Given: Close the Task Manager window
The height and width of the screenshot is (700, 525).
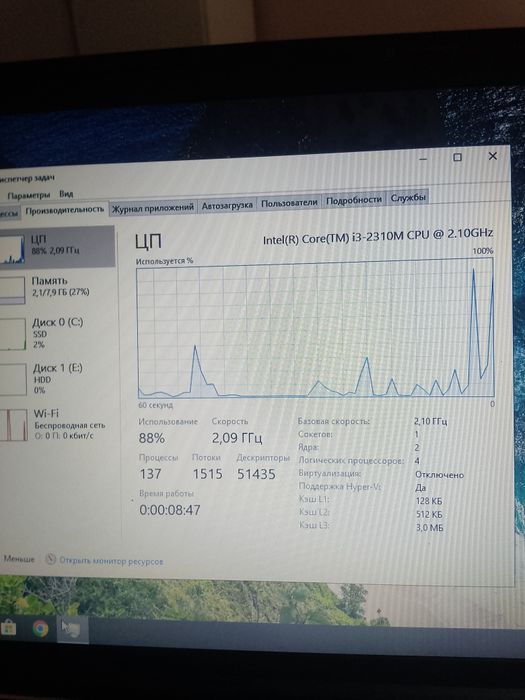Looking at the screenshot, I should [492, 156].
